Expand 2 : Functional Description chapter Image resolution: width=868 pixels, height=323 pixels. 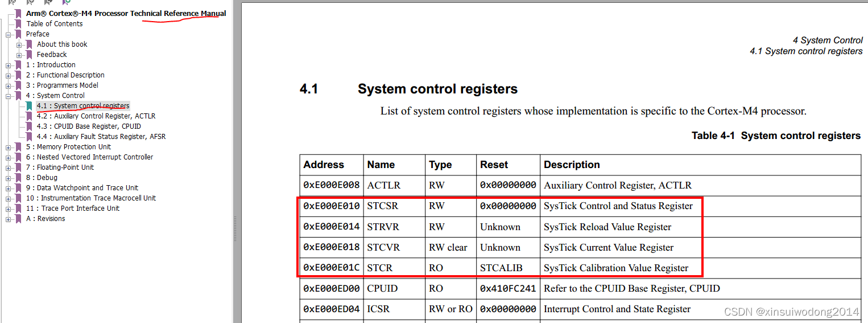tap(9, 75)
